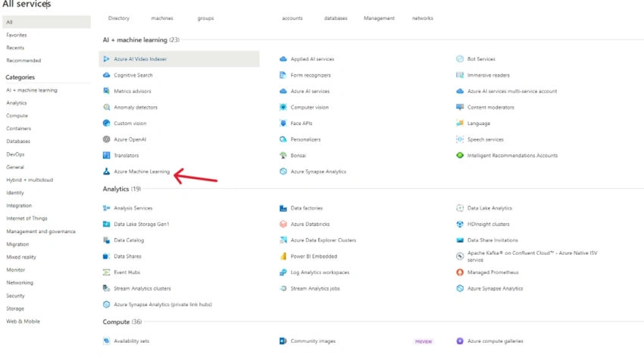Click the Form recognizers icon
Screen dimensions: 644x355
point(283,75)
